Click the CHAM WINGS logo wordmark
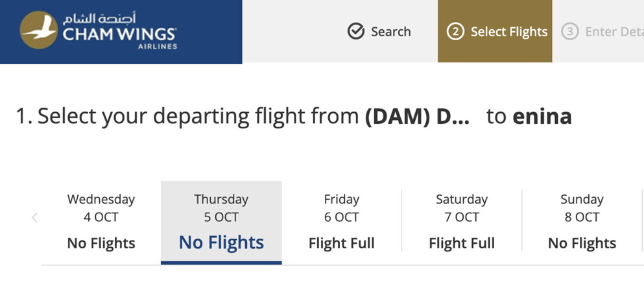The height and width of the screenshot is (295, 644). (x=119, y=33)
